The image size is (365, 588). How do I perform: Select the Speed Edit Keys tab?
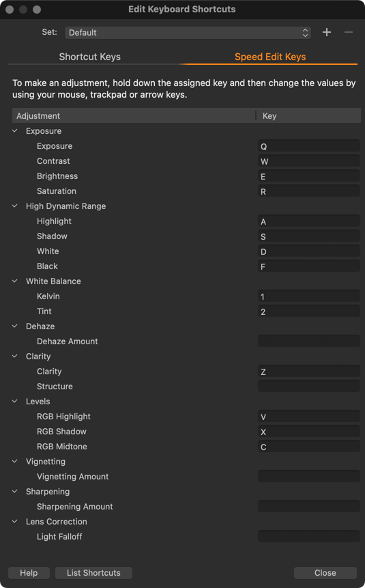pos(269,57)
